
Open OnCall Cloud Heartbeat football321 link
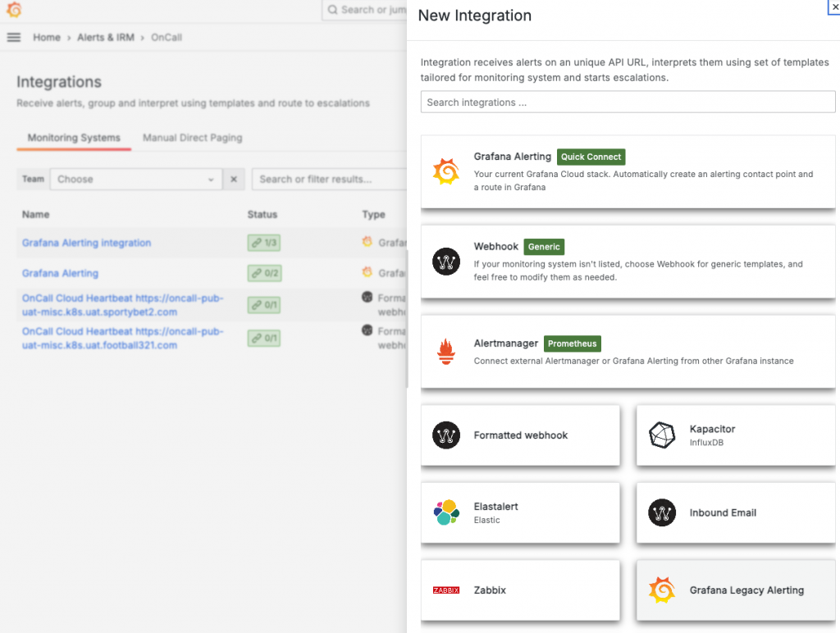tap(123, 338)
